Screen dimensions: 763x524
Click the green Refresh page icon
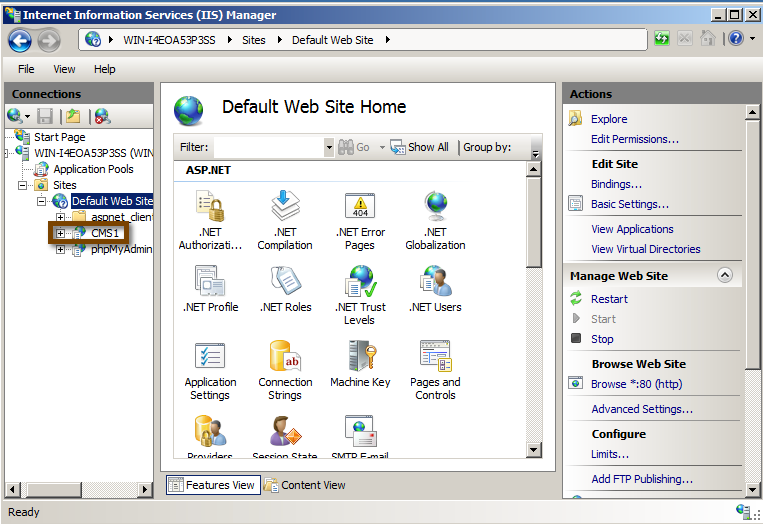pyautogui.click(x=662, y=38)
